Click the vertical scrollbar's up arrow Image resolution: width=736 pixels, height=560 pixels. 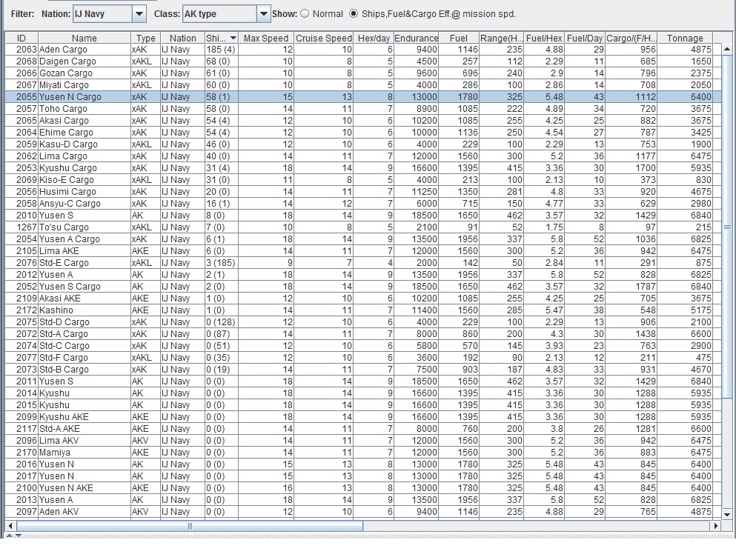point(727,49)
